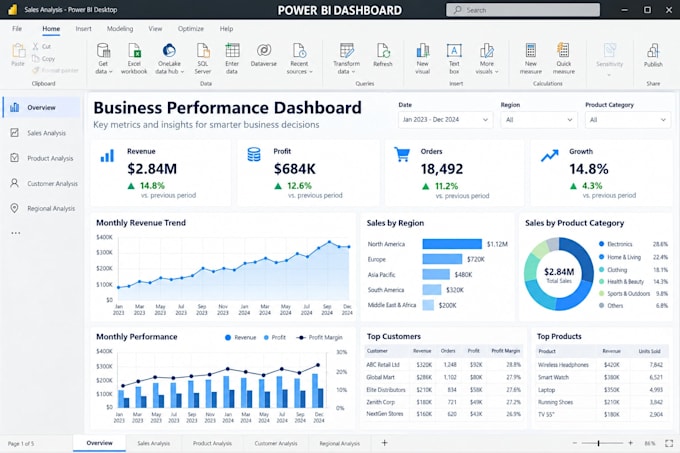Click in the title bar Search field

click(523, 10)
